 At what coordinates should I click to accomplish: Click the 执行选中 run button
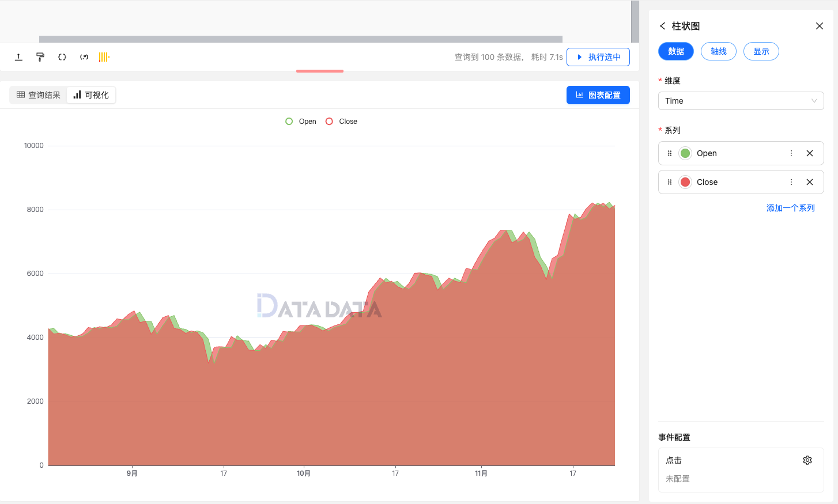598,56
